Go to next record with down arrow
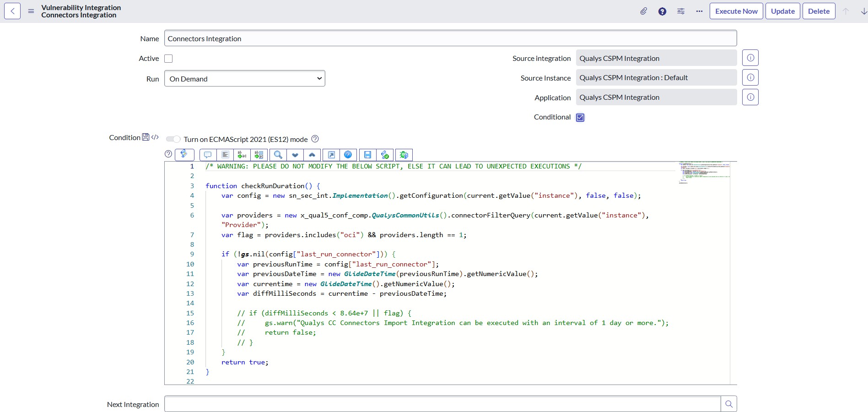This screenshot has height=412, width=868. pos(863,11)
